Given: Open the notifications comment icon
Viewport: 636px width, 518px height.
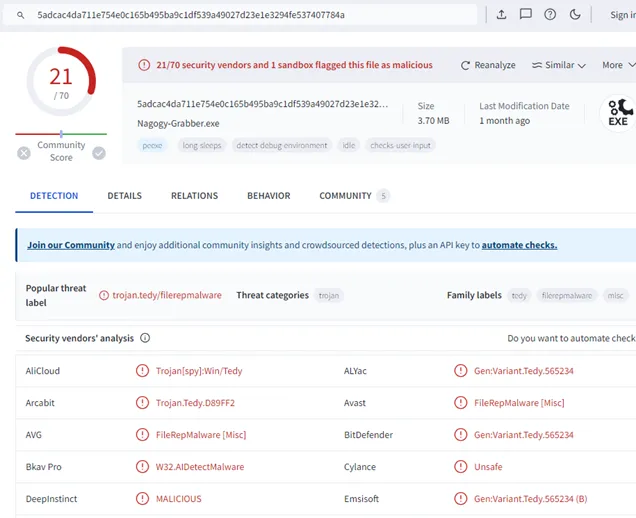Looking at the screenshot, I should [x=525, y=15].
